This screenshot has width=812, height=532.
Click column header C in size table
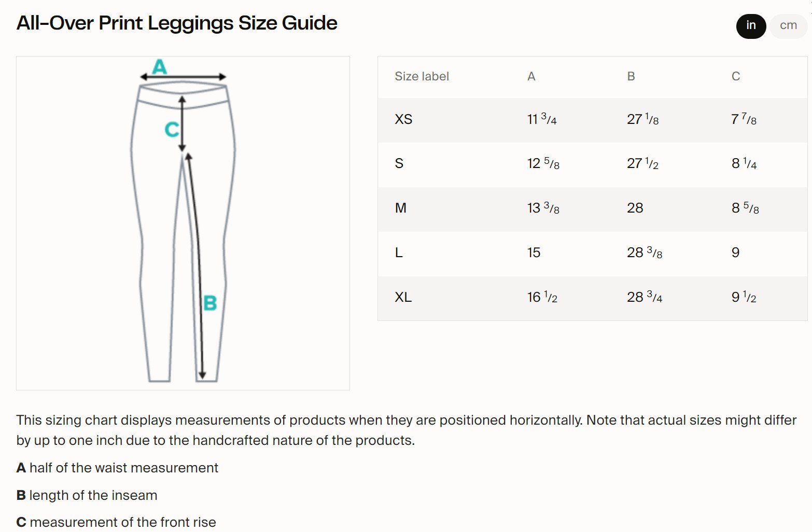coord(735,77)
